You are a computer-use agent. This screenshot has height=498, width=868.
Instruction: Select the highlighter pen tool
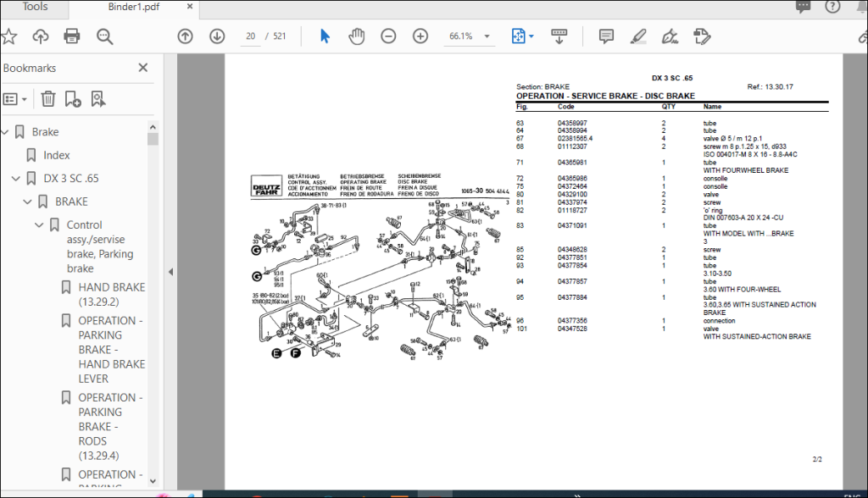click(x=638, y=36)
